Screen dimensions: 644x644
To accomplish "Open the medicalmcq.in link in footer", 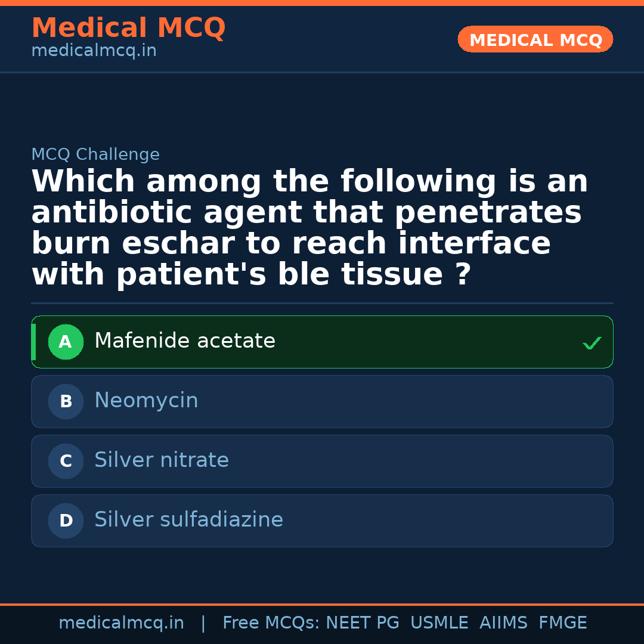I will 121,623.
